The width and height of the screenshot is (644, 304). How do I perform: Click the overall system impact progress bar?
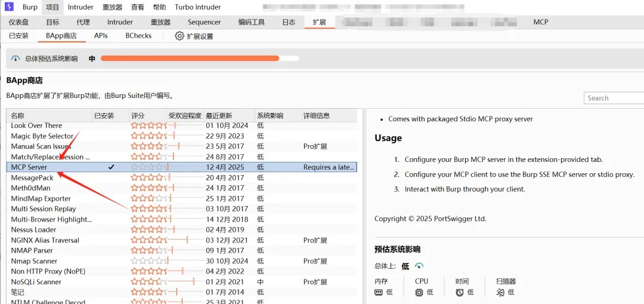(200, 59)
